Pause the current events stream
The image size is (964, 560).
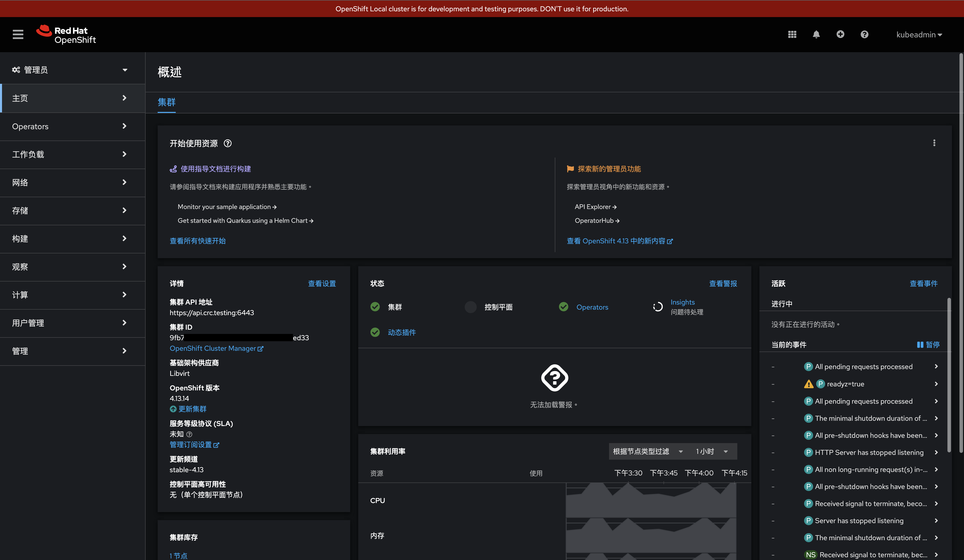tap(928, 345)
